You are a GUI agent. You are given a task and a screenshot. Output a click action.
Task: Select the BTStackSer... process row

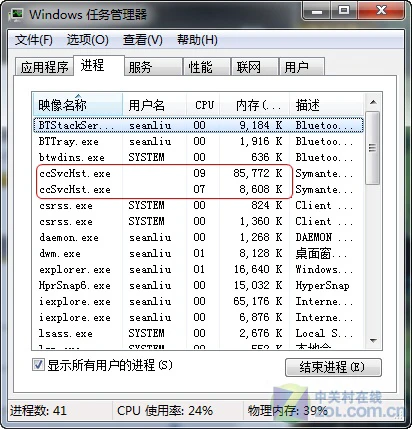(198, 125)
